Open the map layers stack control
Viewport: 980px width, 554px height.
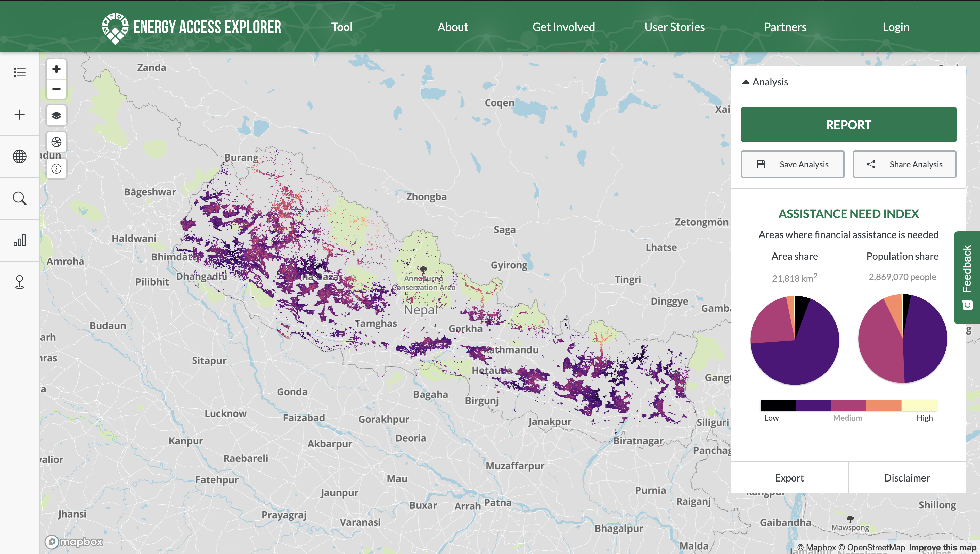pyautogui.click(x=56, y=115)
